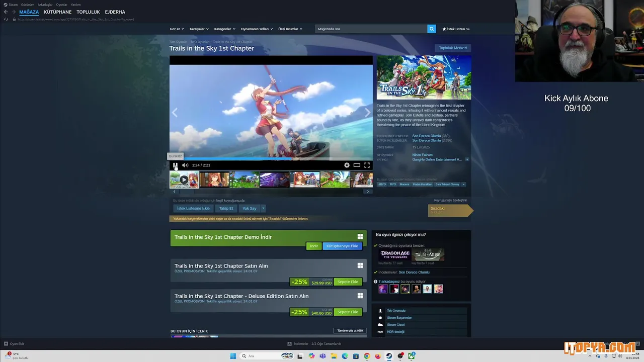Screen dimensions: 644x362
Task: Toggle theater mode on the video player
Action: [357, 165]
